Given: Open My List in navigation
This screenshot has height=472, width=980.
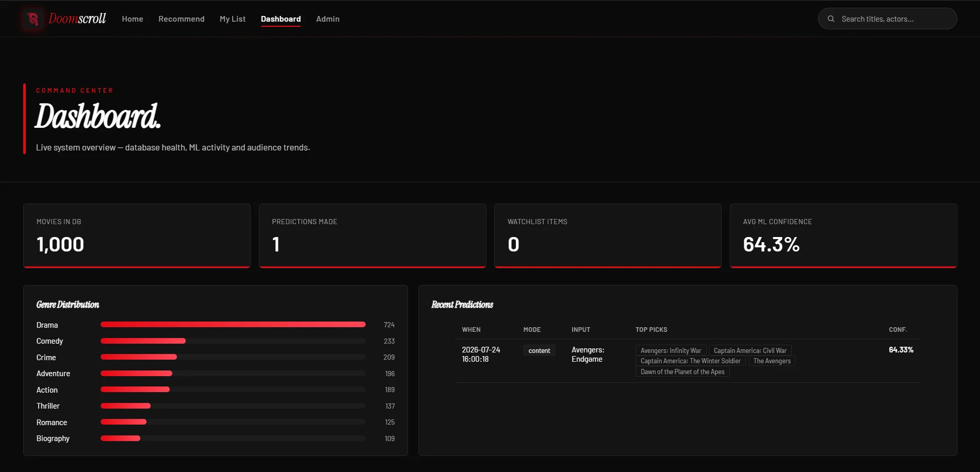Looking at the screenshot, I should (x=233, y=19).
